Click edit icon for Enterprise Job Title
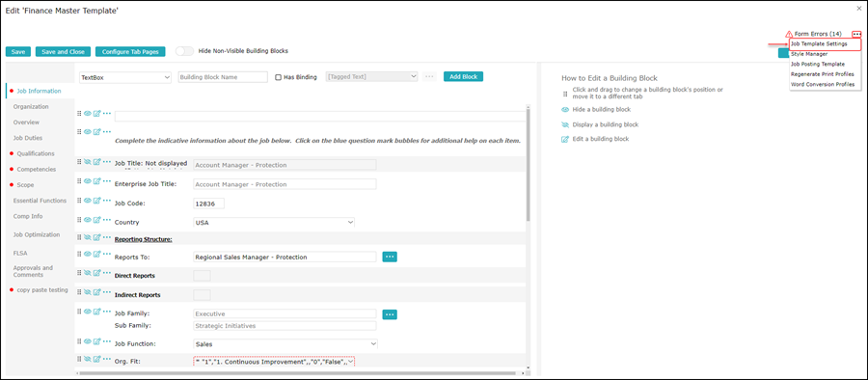This screenshot has height=380, width=868. [96, 181]
